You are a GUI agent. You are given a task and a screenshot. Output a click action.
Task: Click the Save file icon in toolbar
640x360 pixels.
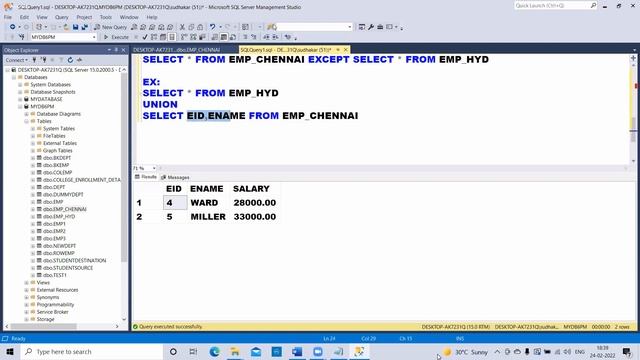pos(76,27)
